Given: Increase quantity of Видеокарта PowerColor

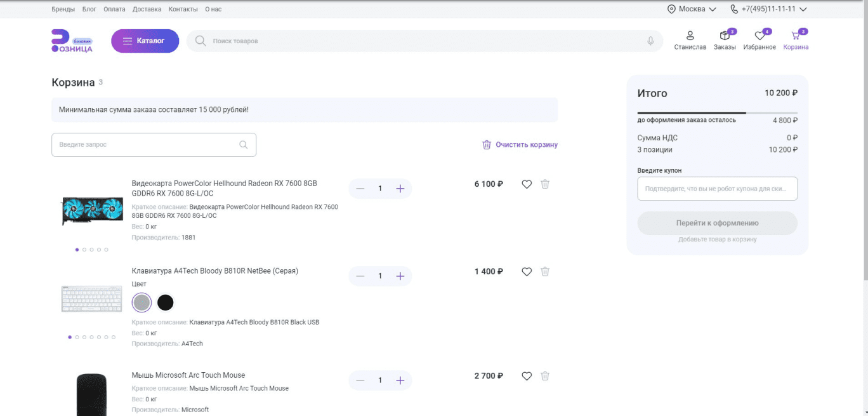Looking at the screenshot, I should coord(400,189).
